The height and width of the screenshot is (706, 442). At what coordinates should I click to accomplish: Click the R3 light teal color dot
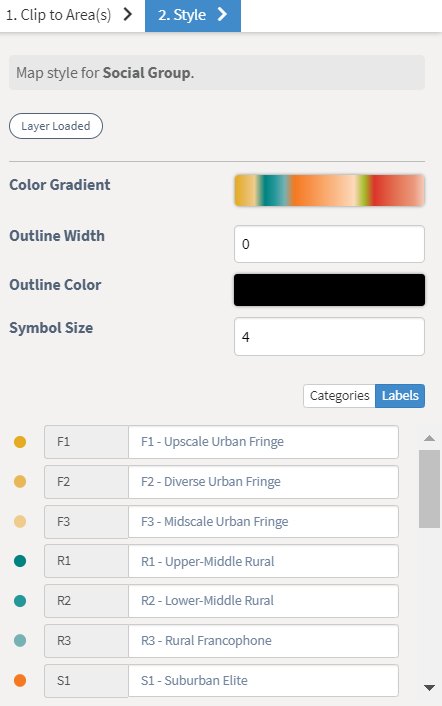pos(20,640)
